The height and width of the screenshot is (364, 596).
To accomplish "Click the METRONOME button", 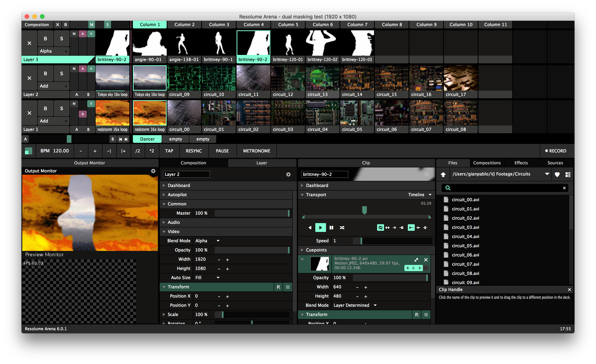I will [x=256, y=151].
